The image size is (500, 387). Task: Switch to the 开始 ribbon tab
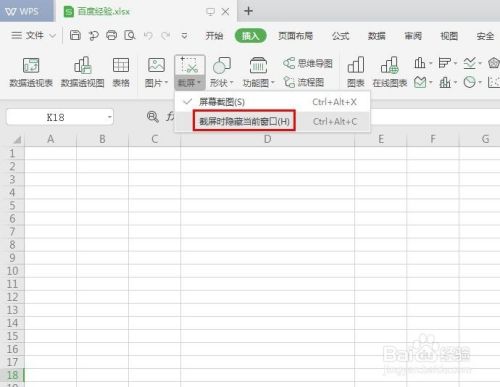tap(214, 36)
